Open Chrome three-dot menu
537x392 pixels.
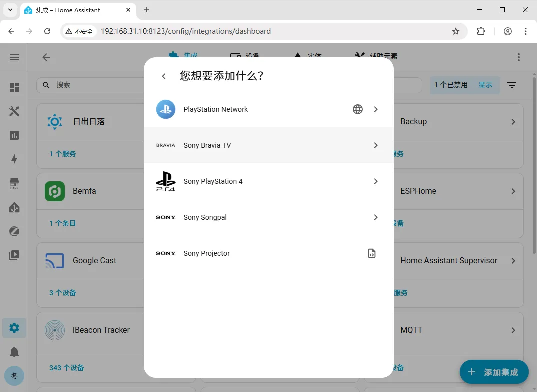click(525, 31)
